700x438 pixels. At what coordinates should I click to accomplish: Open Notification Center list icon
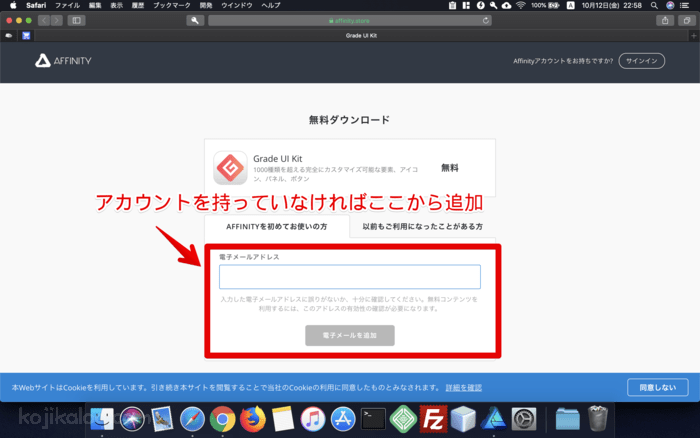pos(684,5)
